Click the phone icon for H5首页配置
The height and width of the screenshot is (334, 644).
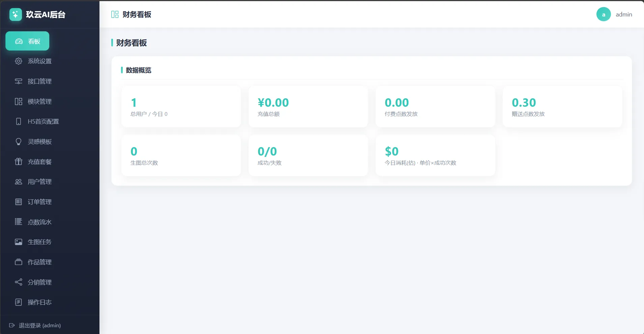click(19, 121)
